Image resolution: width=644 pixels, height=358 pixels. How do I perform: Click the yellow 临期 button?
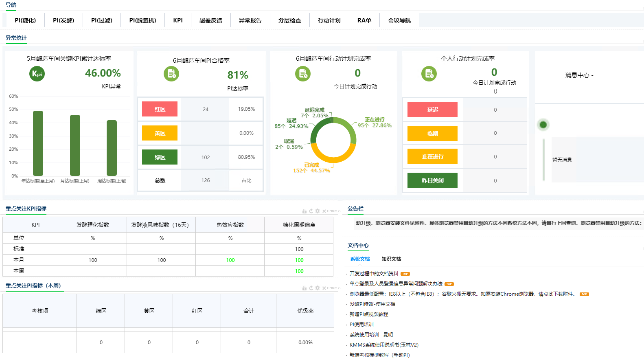(x=432, y=134)
